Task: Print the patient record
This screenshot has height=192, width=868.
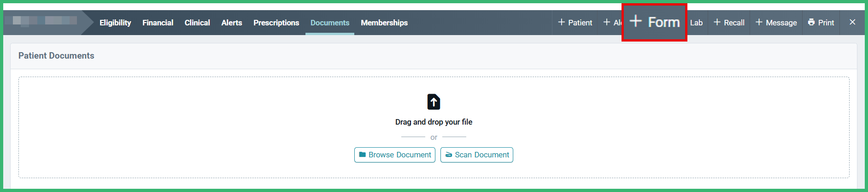Action: coord(821,23)
